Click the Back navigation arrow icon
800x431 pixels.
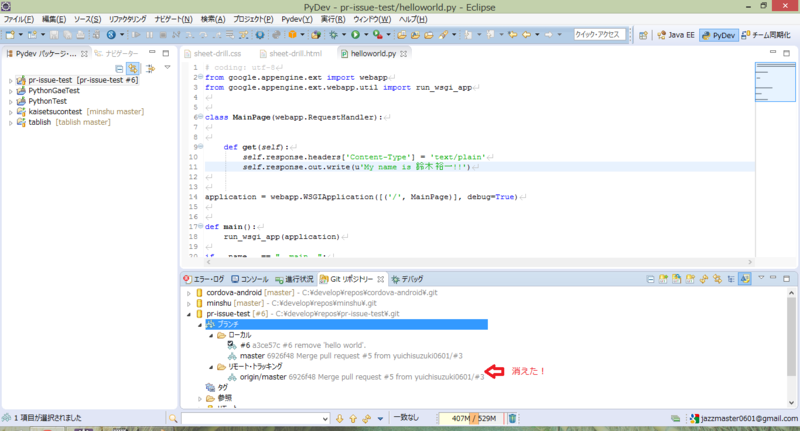(x=526, y=35)
